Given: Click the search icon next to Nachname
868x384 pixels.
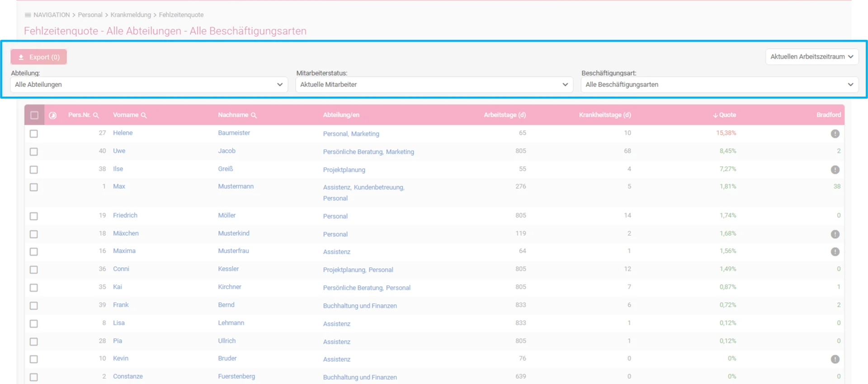Looking at the screenshot, I should [x=254, y=115].
